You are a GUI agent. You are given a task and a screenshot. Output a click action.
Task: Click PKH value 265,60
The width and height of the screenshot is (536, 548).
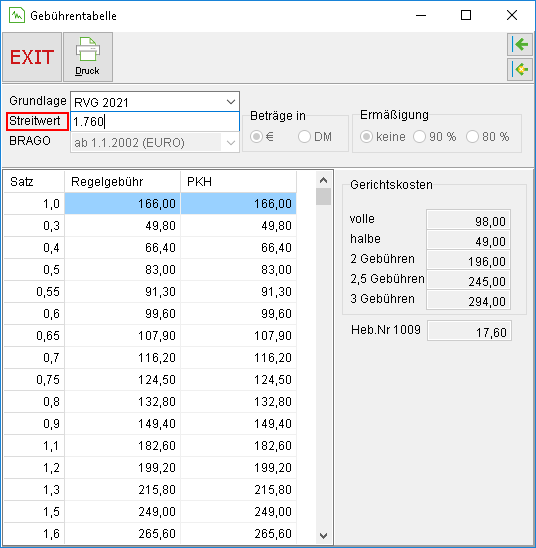[239, 534]
